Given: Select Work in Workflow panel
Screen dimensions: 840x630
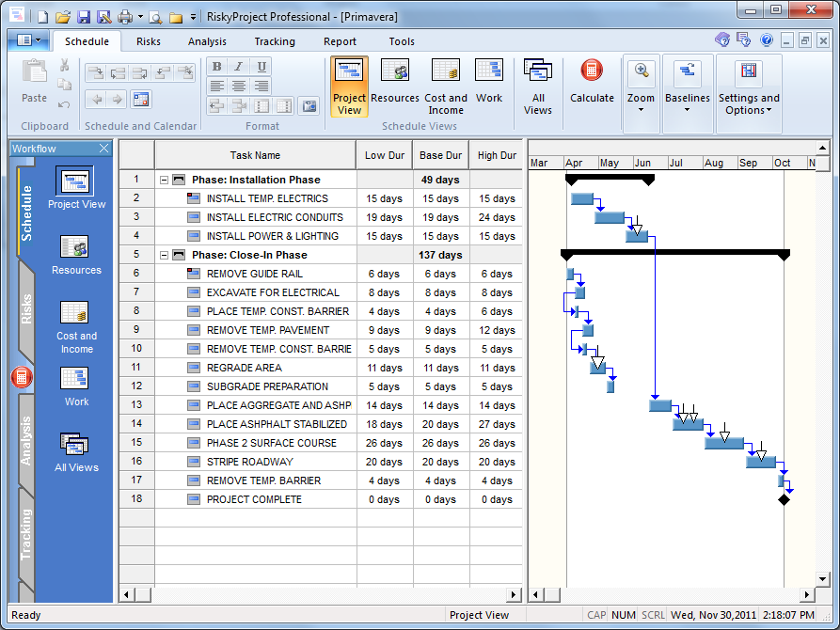Looking at the screenshot, I should pyautogui.click(x=76, y=386).
